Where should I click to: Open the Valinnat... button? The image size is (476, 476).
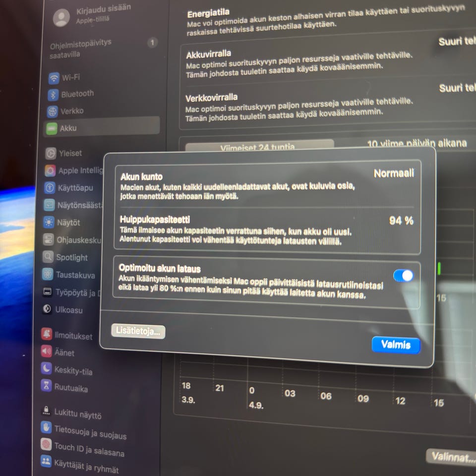452,457
